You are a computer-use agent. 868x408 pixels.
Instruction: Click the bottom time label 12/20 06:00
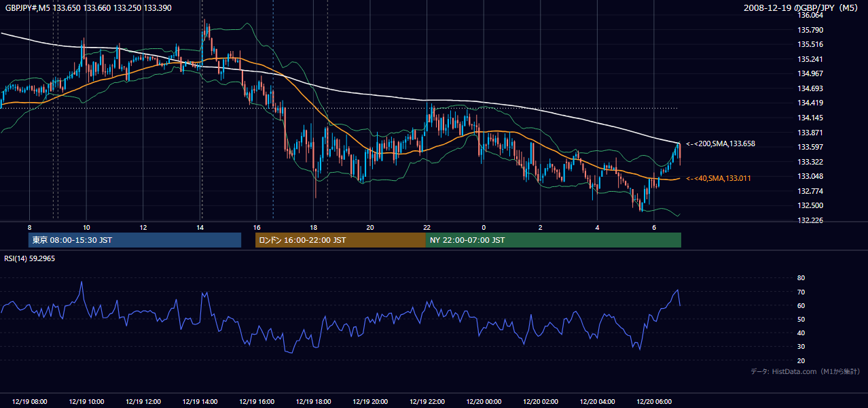(x=653, y=402)
